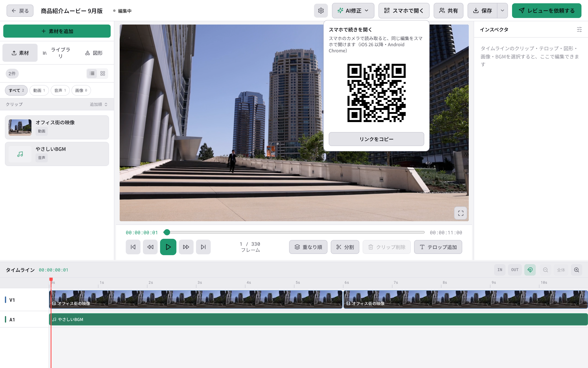This screenshot has height=368, width=588.
Task: Click the fullscreen icon on the preview
Action: click(x=460, y=213)
